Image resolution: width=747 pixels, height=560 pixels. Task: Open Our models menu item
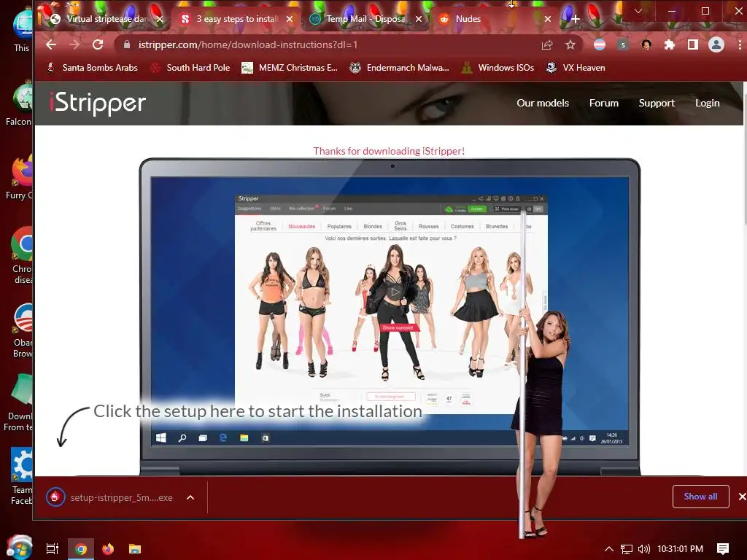tap(543, 103)
